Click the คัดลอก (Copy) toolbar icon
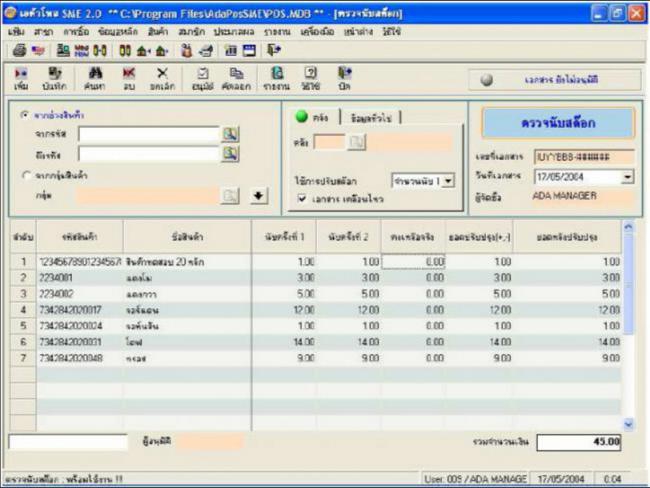This screenshot has width=650, height=488. [x=236, y=78]
